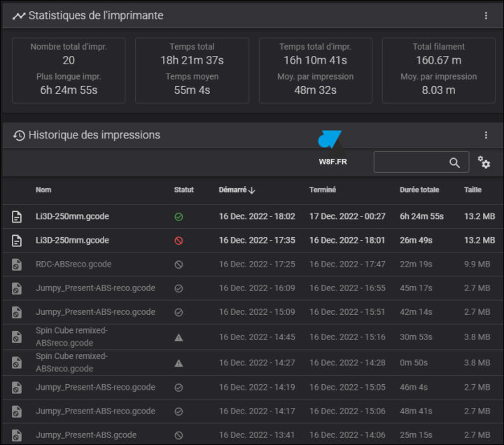Sort history by Taille column
The image size is (504, 445).
[472, 190]
